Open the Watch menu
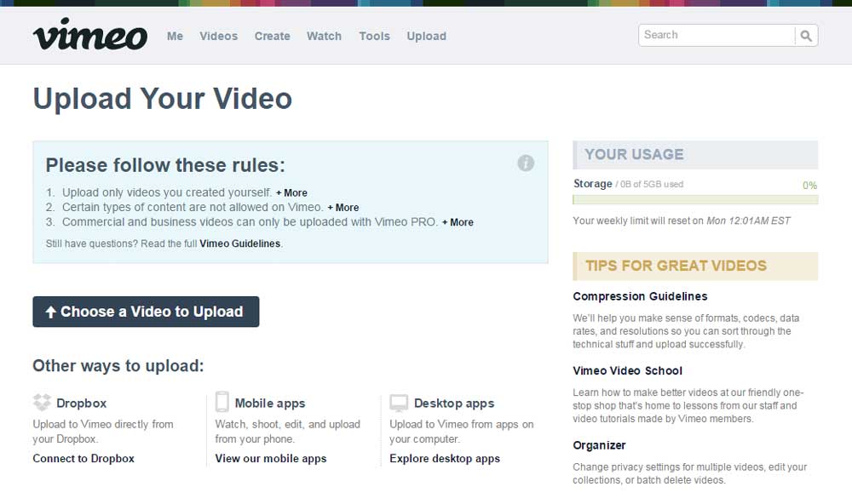Image resolution: width=852 pixels, height=504 pixels. coord(324,36)
